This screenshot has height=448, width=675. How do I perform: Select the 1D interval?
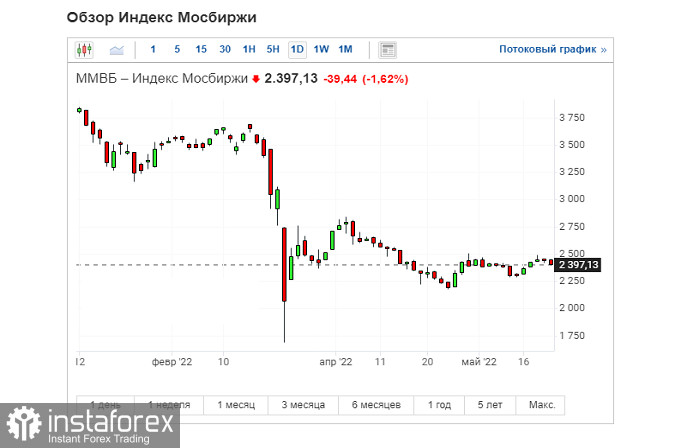click(x=297, y=49)
